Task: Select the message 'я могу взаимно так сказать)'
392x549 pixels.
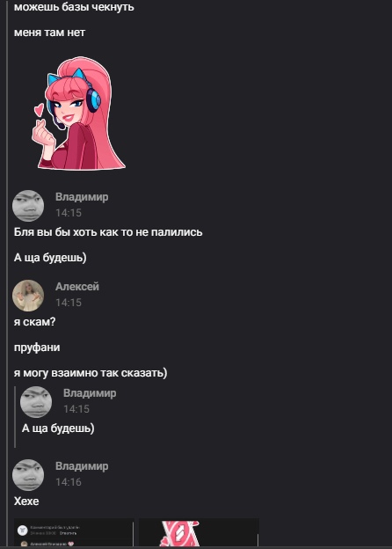Action: 91,372
